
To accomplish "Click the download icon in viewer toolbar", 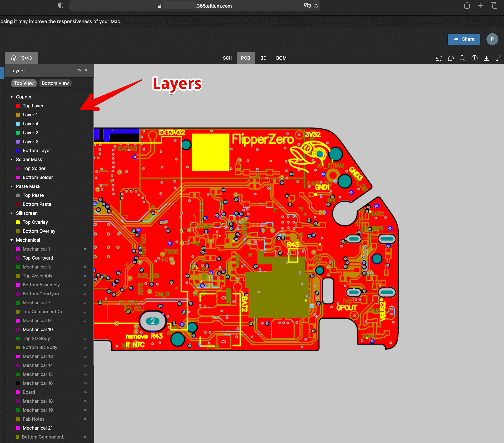I will point(486,58).
